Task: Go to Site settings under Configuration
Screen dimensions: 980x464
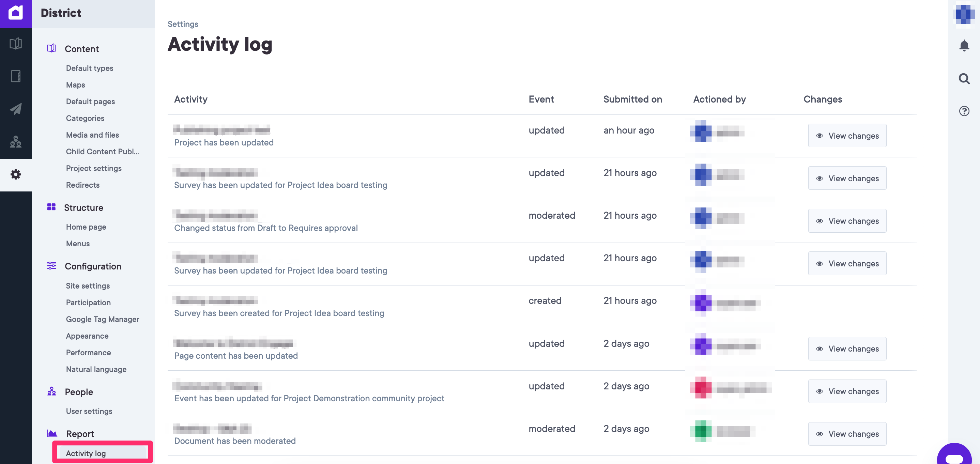Action: pyautogui.click(x=88, y=285)
